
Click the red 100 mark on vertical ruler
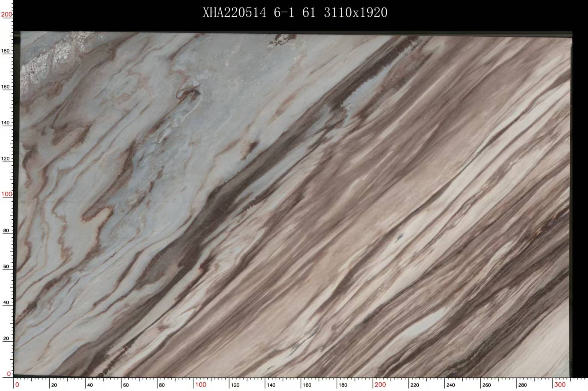pos(6,194)
